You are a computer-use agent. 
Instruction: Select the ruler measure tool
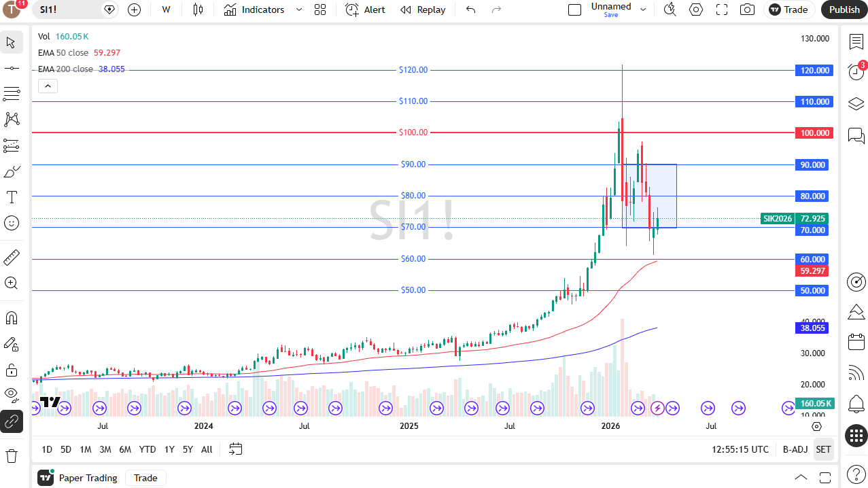pyautogui.click(x=12, y=258)
